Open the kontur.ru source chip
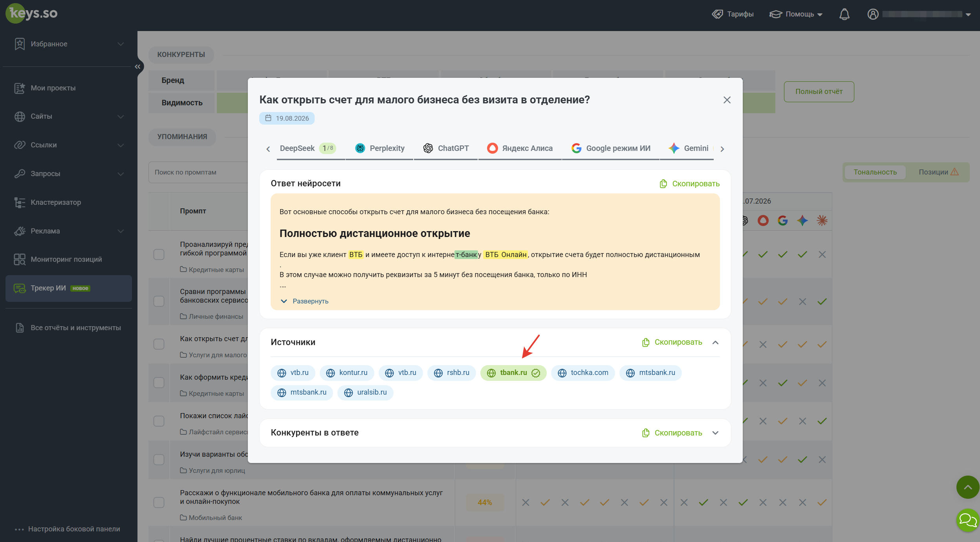Image resolution: width=980 pixels, height=542 pixels. [347, 373]
